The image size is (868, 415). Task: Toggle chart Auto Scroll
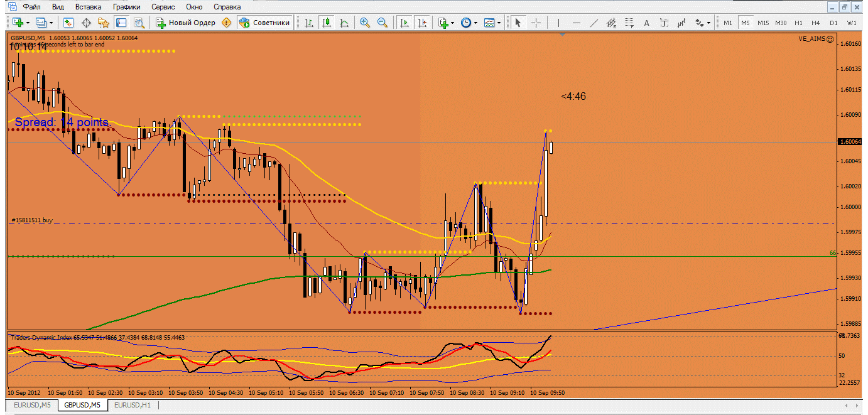coord(404,23)
